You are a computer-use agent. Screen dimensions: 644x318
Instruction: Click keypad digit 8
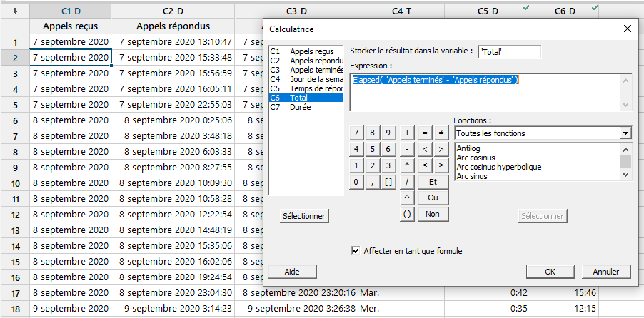(x=372, y=133)
